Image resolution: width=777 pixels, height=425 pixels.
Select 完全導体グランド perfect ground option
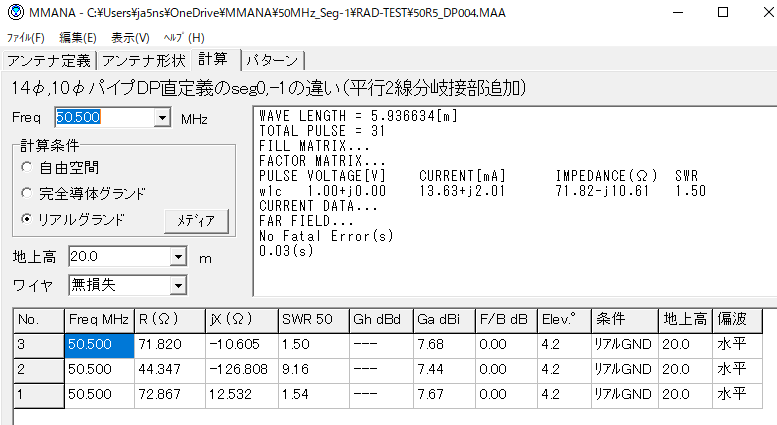(28, 192)
